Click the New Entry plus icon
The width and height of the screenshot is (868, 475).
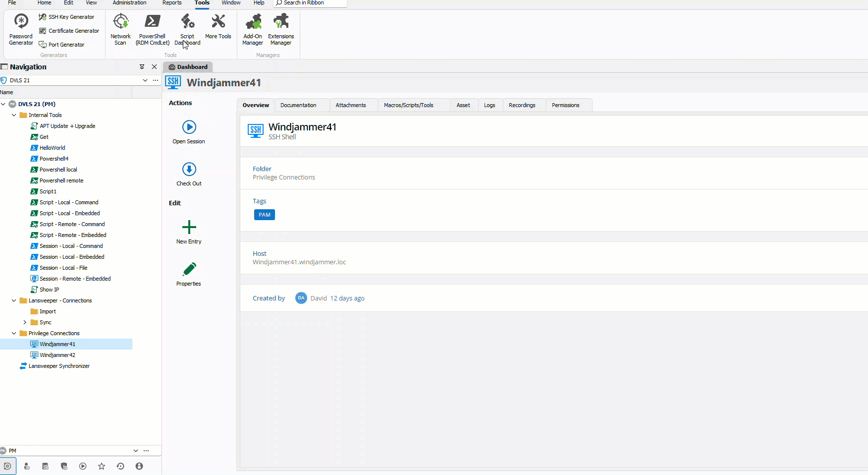[x=189, y=228]
